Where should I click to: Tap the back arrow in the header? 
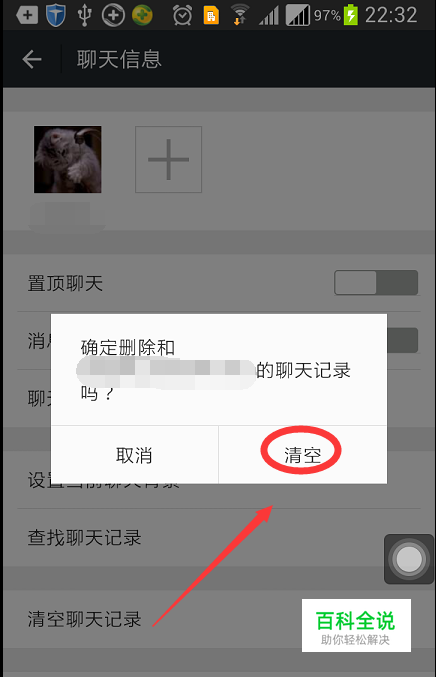click(32, 59)
